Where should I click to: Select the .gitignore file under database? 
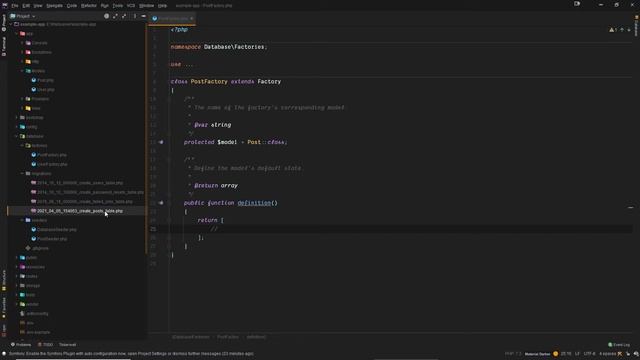(x=40, y=248)
